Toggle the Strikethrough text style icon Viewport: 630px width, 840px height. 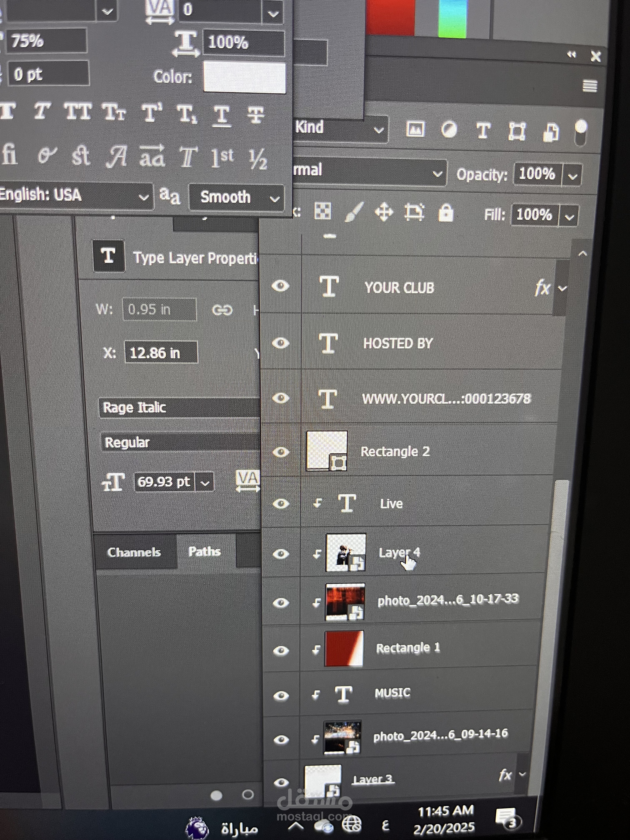[x=256, y=115]
